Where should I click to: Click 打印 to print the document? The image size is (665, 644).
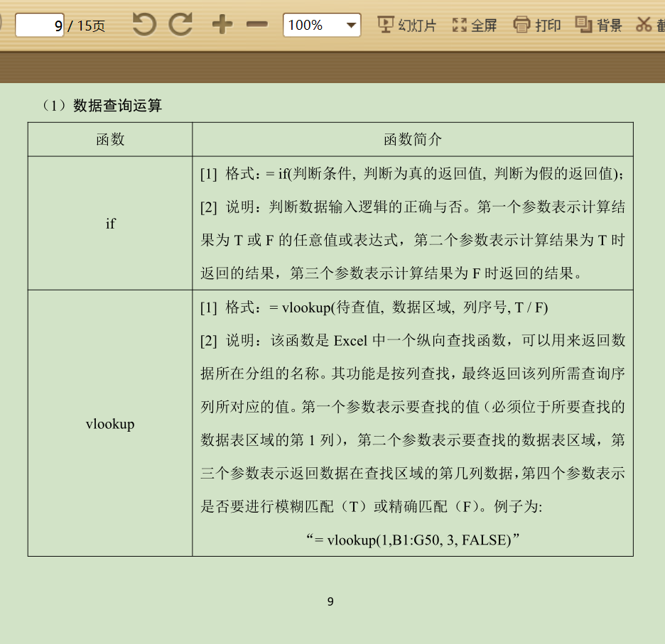[x=537, y=25]
